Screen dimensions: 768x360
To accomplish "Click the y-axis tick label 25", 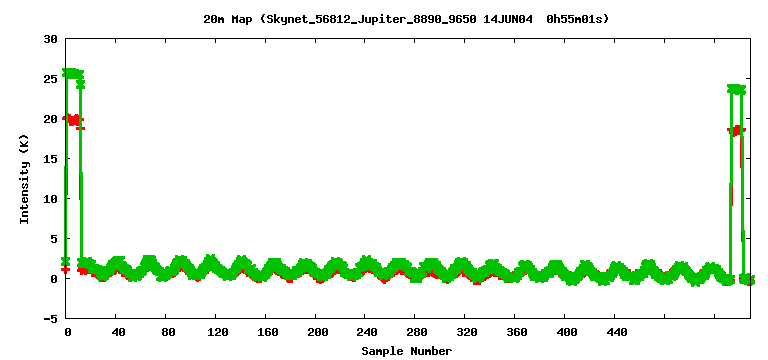I will 51,79.
